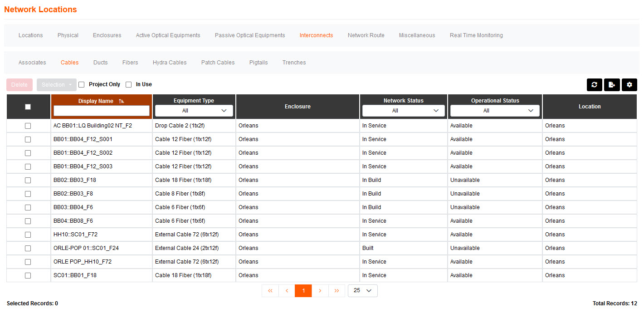
Task: Open the Network Route tab
Action: point(366,35)
